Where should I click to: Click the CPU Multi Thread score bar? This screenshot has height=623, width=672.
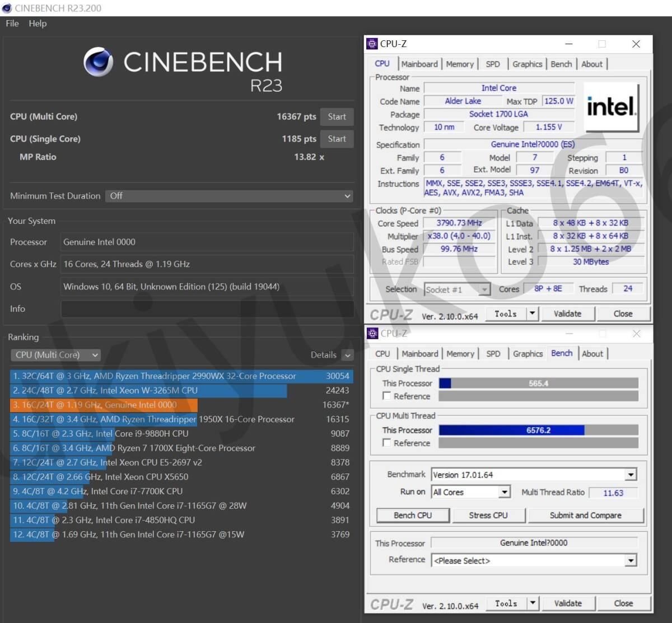538,430
